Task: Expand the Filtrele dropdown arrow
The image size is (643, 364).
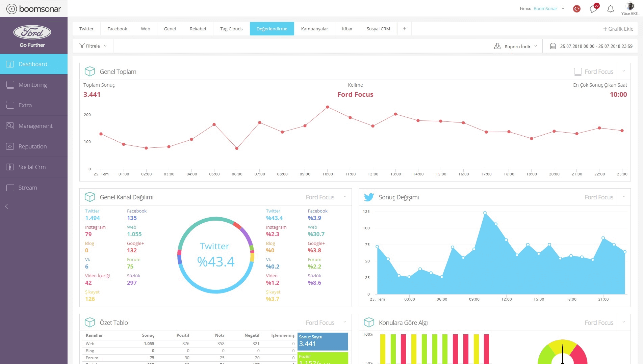Action: point(105,46)
